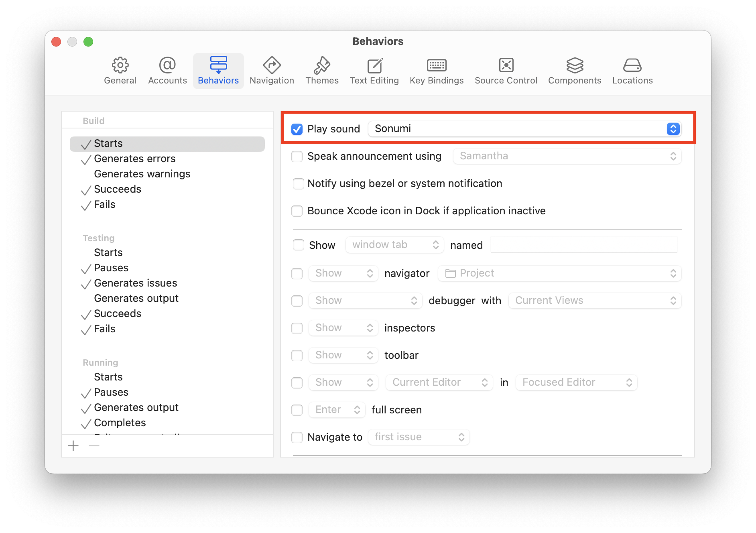Open the Project navigator dropdown
Screen dimensions: 756x533
pyautogui.click(x=559, y=273)
